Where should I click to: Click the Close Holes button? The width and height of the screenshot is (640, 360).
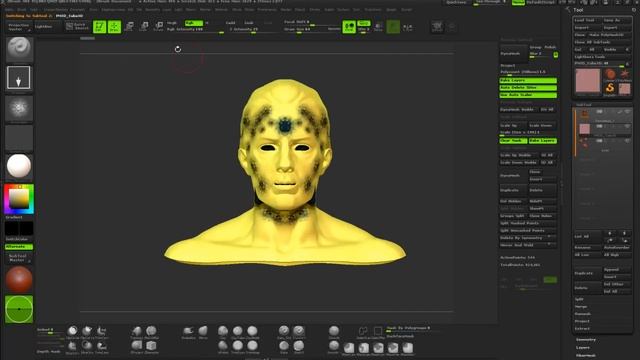[x=542, y=216]
